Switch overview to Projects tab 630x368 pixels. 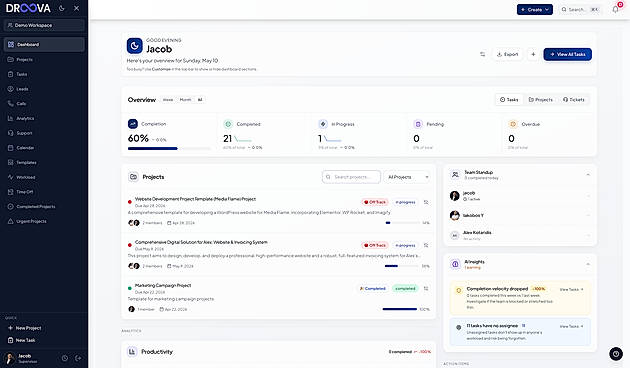point(540,100)
